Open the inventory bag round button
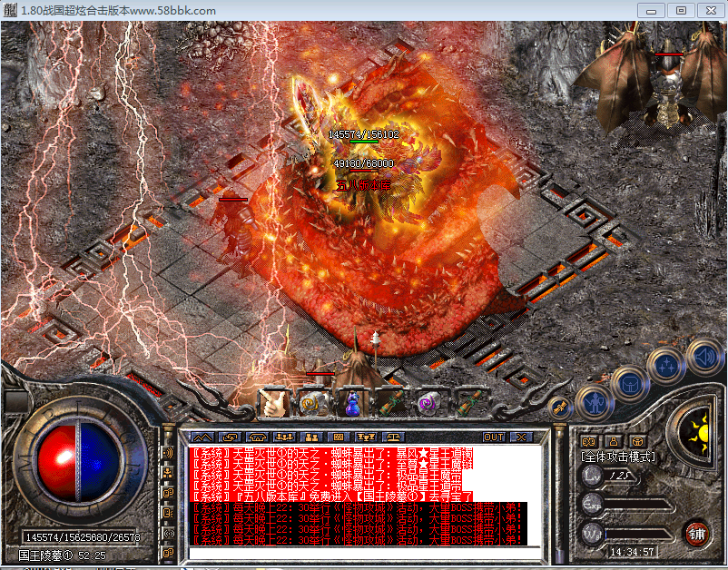Viewport: 728px width, 570px height. 630,383
